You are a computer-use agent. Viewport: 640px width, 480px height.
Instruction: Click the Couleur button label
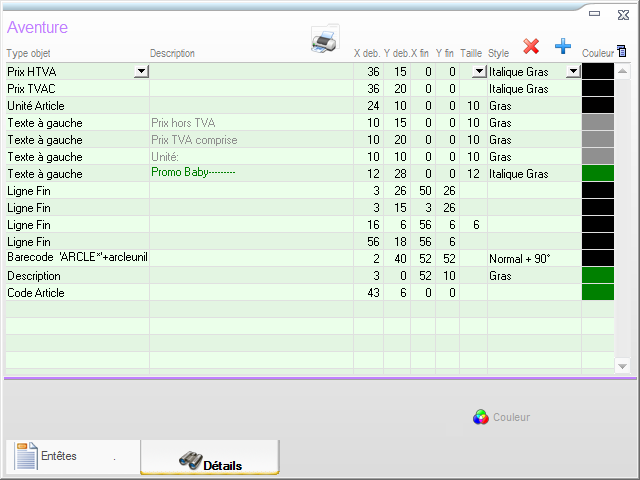(x=511, y=417)
